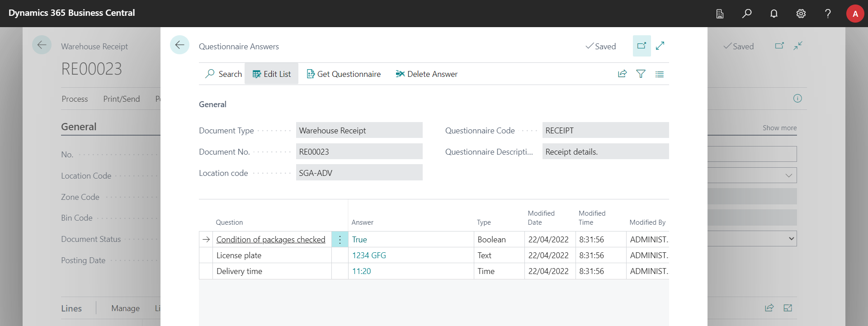
Task: Open the Tell Me search icon
Action: [x=747, y=14]
